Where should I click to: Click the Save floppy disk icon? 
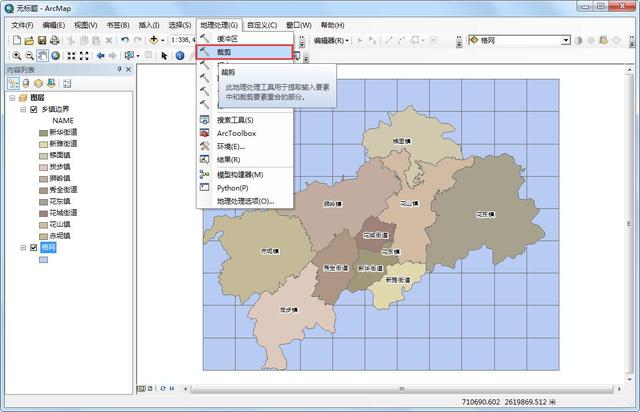42,40
